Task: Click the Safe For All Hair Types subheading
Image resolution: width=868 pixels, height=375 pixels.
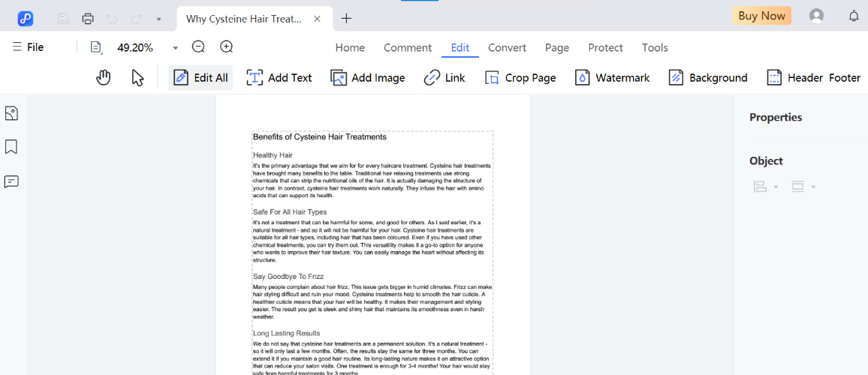Action: click(x=290, y=211)
